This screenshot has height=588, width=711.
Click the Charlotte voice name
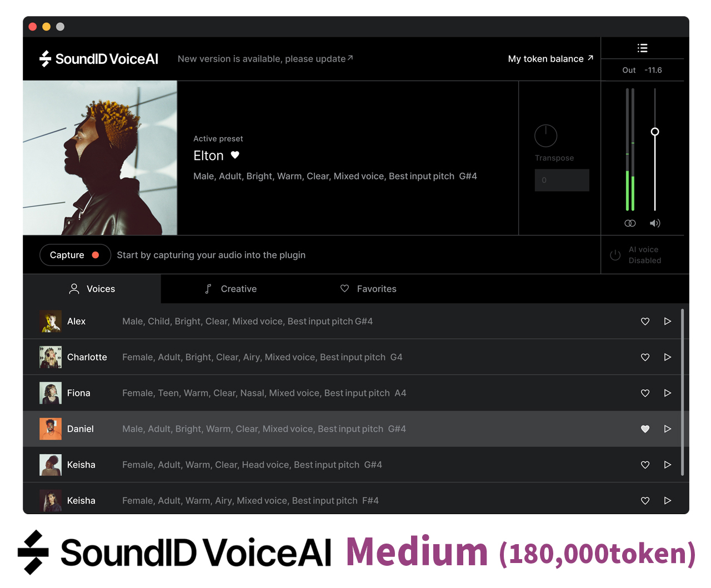coord(87,357)
